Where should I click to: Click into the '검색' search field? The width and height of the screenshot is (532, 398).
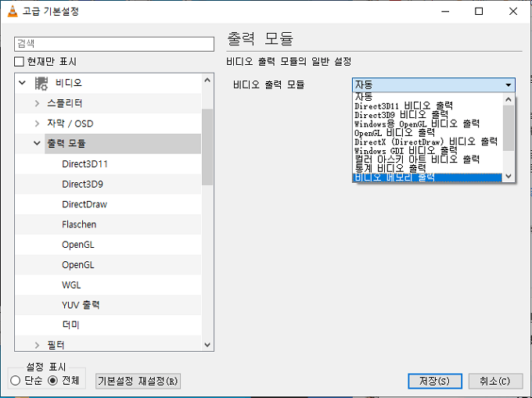[x=114, y=44]
